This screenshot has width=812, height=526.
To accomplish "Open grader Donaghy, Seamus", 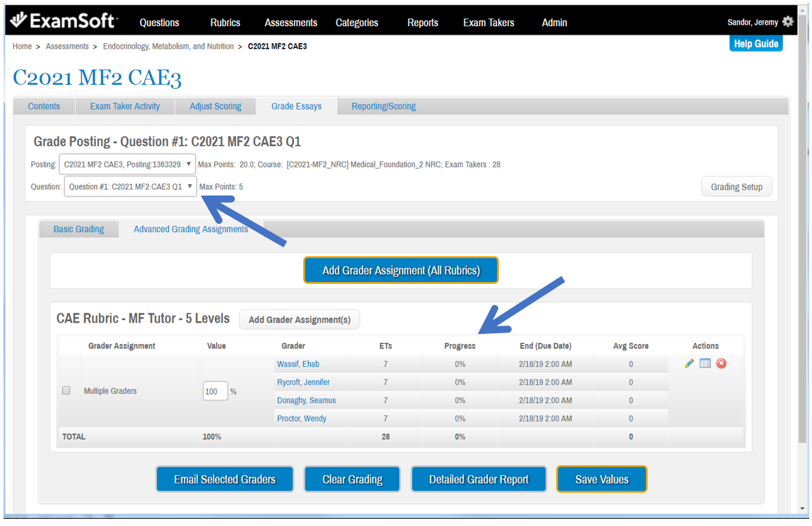I will (307, 400).
